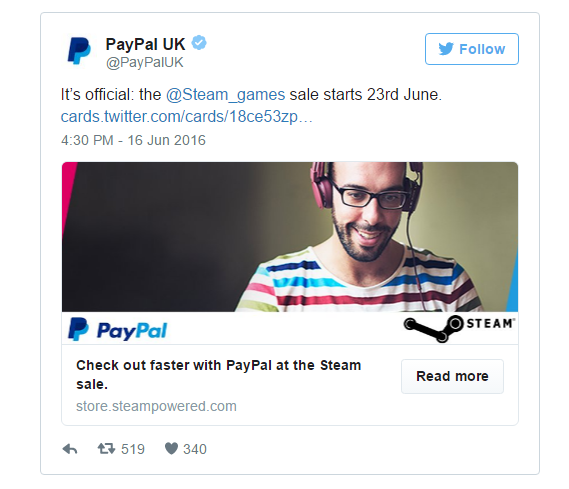Click the reply arrow icon

point(70,449)
